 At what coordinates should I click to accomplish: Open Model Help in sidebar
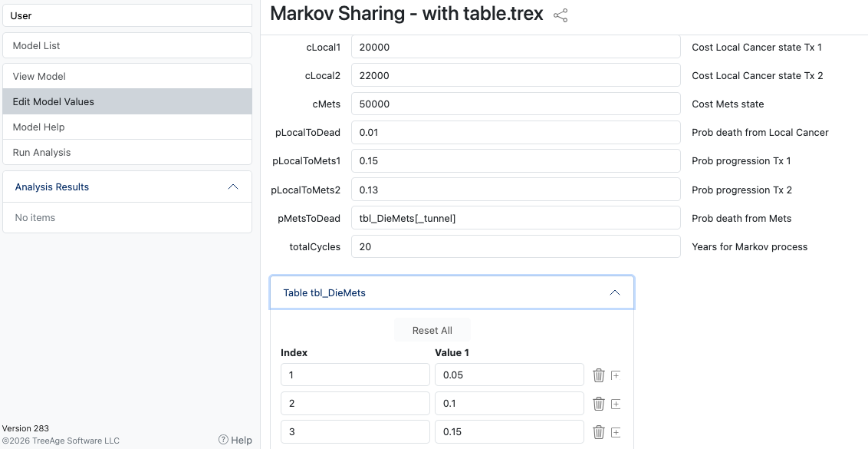127,127
